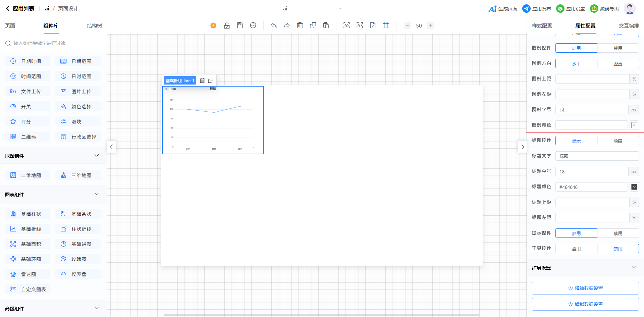The height and width of the screenshot is (317, 644).
Task: Open the 结构树 tab
Action: click(x=94, y=26)
